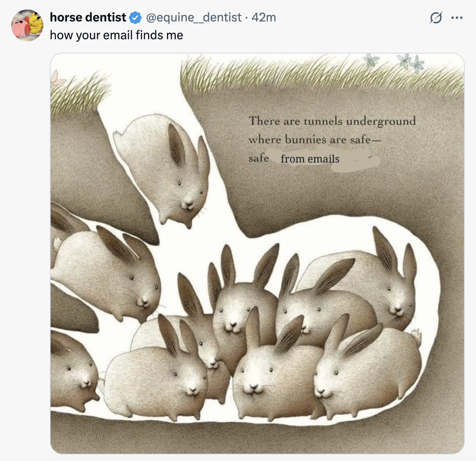The image size is (476, 461).
Task: Open the more options ellipsis menu
Action: pyautogui.click(x=457, y=17)
